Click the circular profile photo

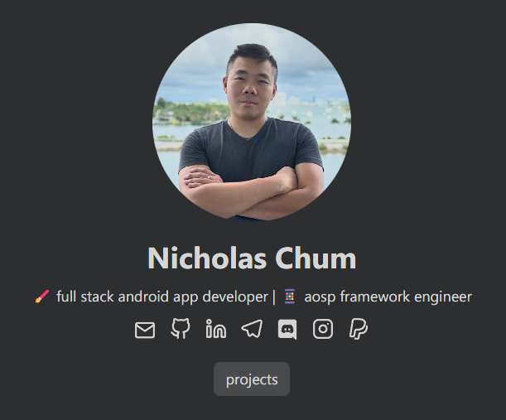[252, 122]
